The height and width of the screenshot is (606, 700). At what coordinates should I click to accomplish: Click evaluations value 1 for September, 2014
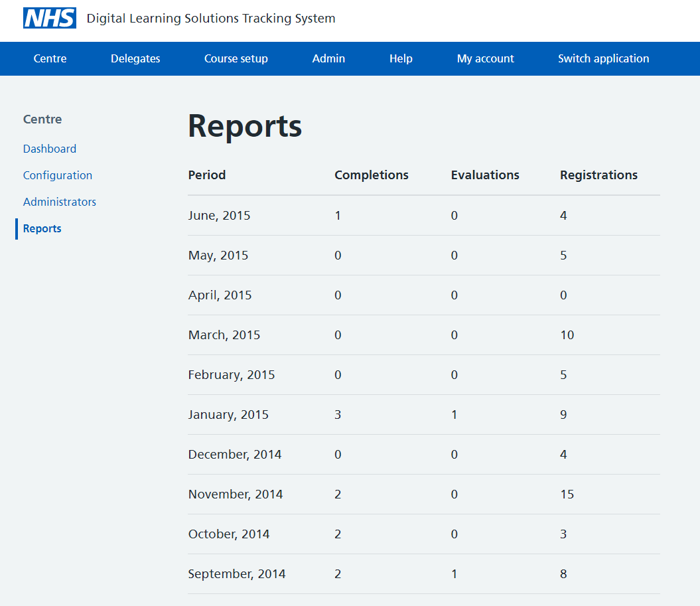pos(454,574)
